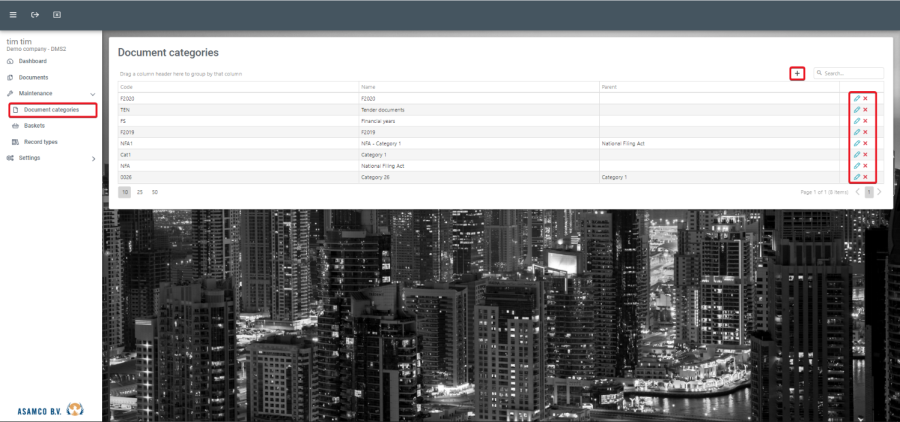900x422 pixels.
Task: Edit the Financial years category
Action: pyautogui.click(x=857, y=121)
